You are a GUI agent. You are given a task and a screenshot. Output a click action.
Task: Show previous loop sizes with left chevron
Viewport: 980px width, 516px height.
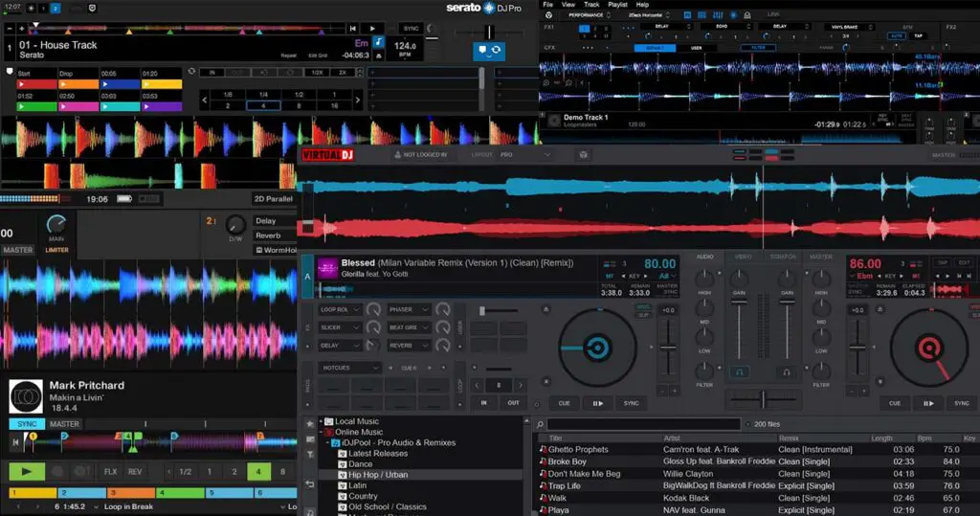[205, 101]
